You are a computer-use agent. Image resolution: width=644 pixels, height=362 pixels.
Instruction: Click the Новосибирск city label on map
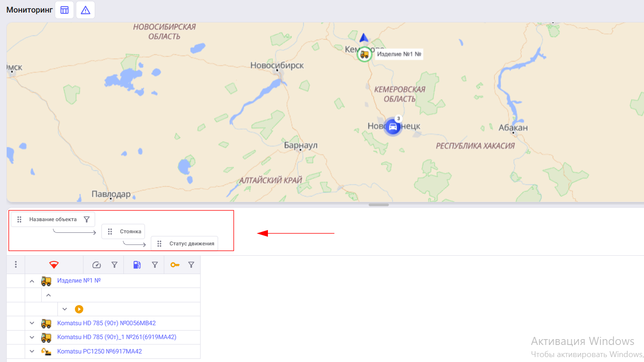click(x=277, y=65)
